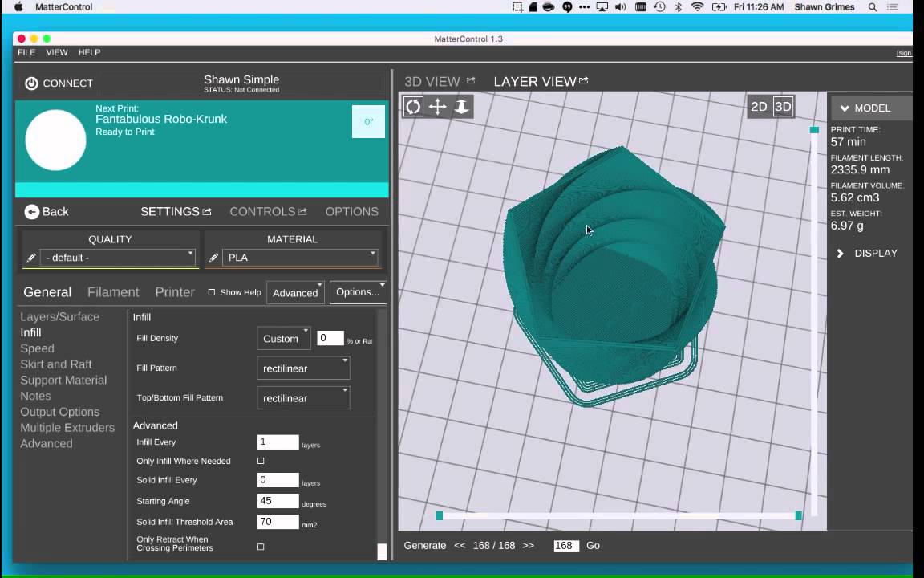Pop out the 3D VIEW window icon

coord(471,80)
